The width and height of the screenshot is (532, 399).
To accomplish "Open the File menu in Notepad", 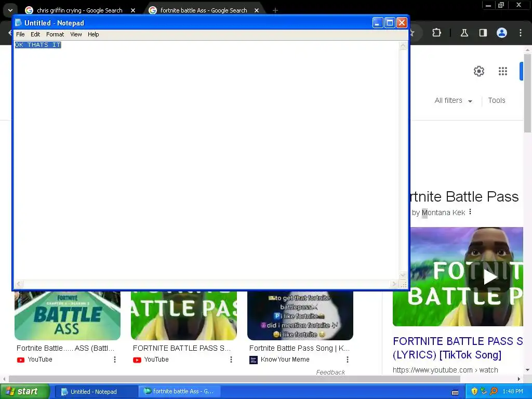I will pyautogui.click(x=20, y=34).
